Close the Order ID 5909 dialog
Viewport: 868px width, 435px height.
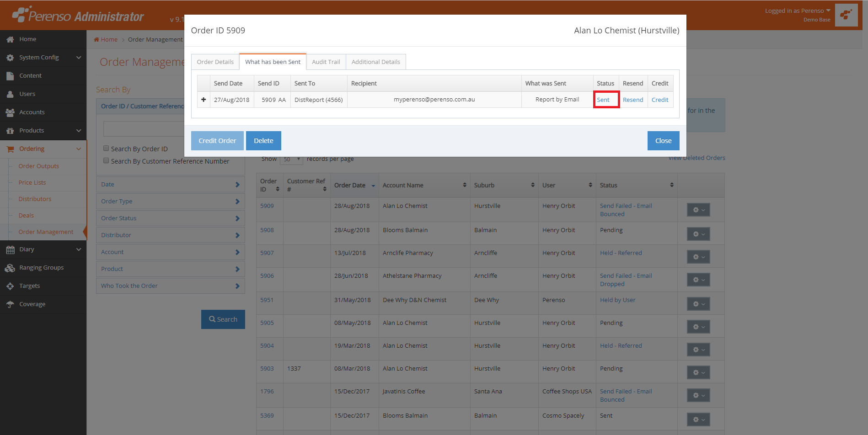(663, 141)
